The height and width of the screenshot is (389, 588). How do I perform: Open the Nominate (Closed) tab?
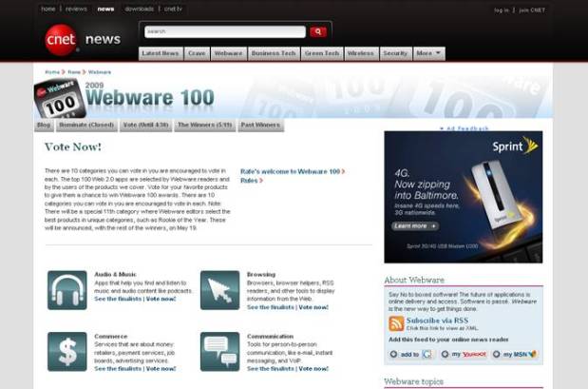point(86,125)
